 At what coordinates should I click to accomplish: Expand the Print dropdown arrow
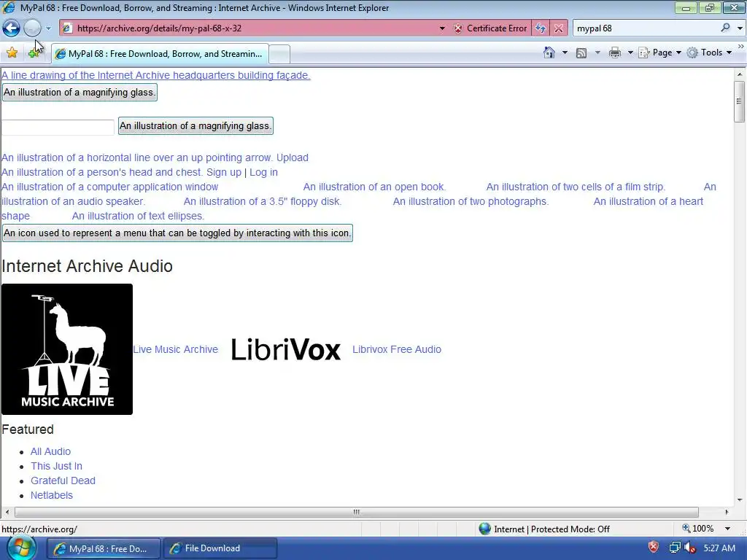pos(630,52)
